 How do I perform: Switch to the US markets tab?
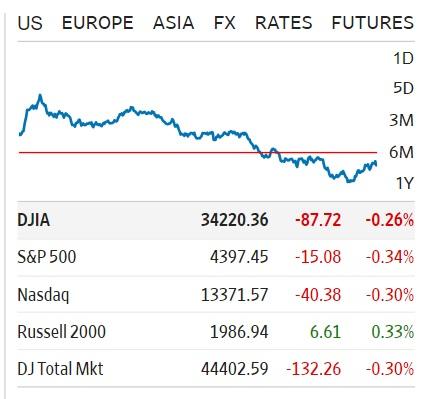pos(30,23)
